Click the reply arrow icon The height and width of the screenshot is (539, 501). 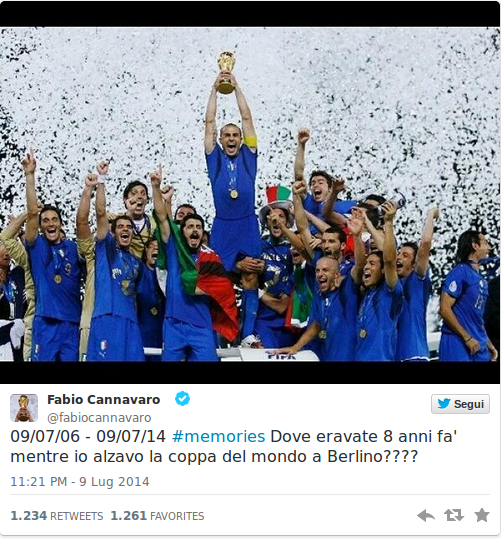click(x=426, y=516)
